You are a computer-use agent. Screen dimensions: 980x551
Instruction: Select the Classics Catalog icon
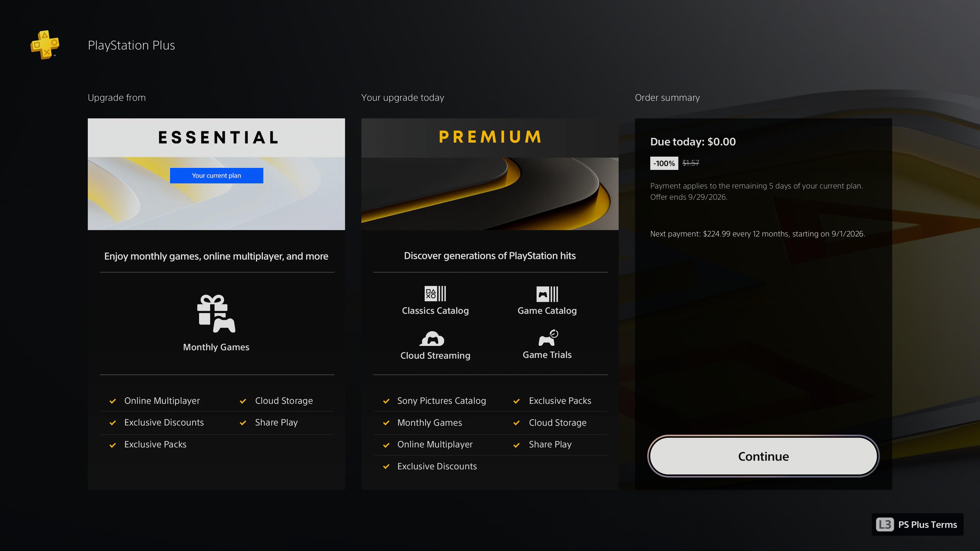tap(435, 294)
